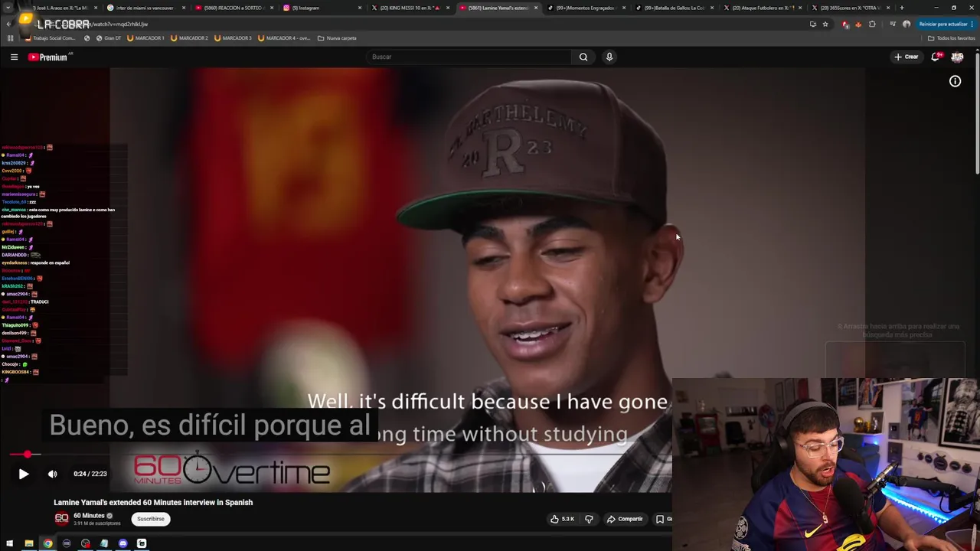Switch to the REACCION A SORTEO tab
980x551 pixels.
click(234, 8)
